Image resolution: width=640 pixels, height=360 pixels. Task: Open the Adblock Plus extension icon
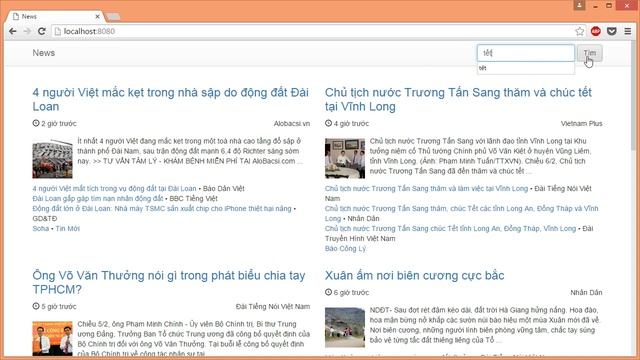click(596, 31)
